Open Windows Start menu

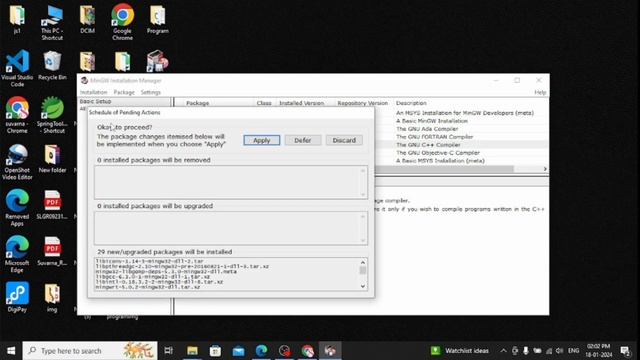11,351
